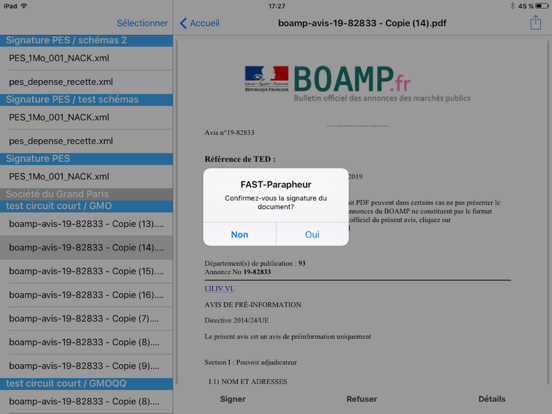Open boamp-avis-19-82833 - Copie (7) file
Image resolution: width=552 pixels, height=414 pixels.
[x=86, y=319]
